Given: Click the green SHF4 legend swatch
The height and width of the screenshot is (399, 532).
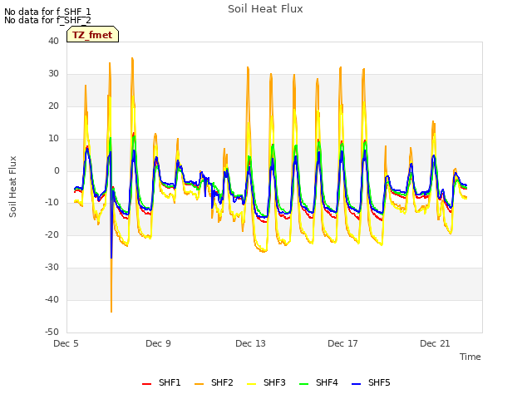Looking at the screenshot, I should [x=304, y=384].
